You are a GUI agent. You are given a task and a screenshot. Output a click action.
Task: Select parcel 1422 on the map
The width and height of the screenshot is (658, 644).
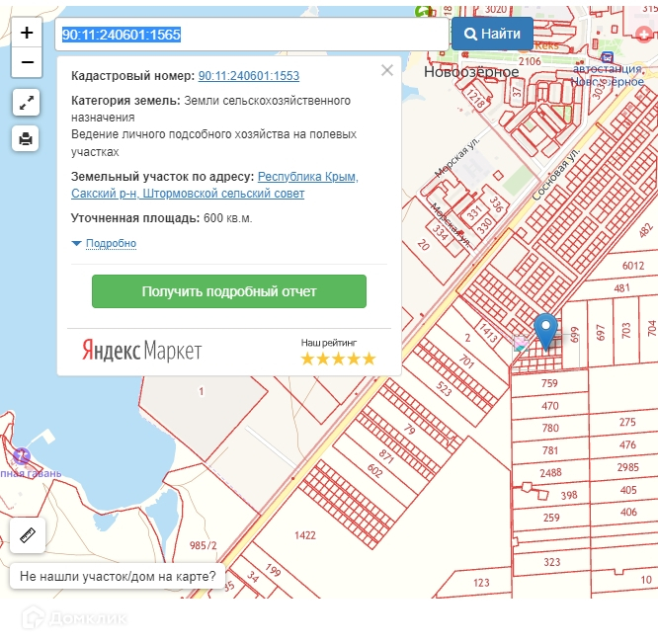(x=305, y=534)
